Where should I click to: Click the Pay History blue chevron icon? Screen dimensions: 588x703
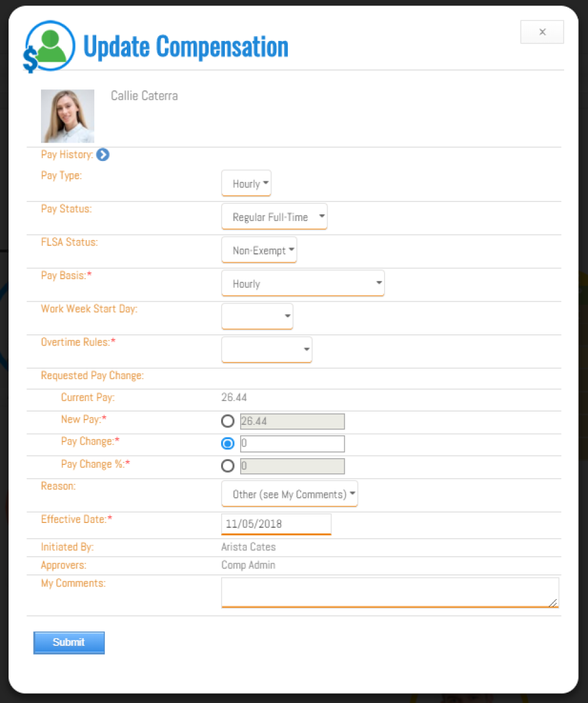coord(102,155)
